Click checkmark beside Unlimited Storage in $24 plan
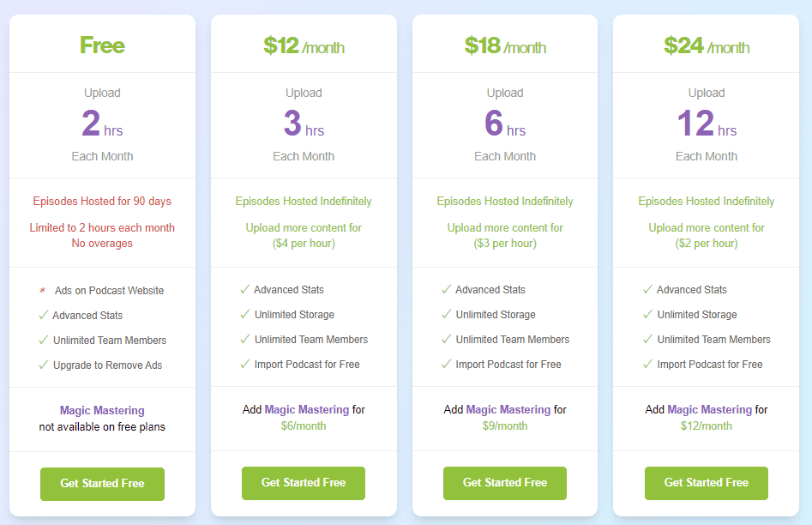 point(646,315)
